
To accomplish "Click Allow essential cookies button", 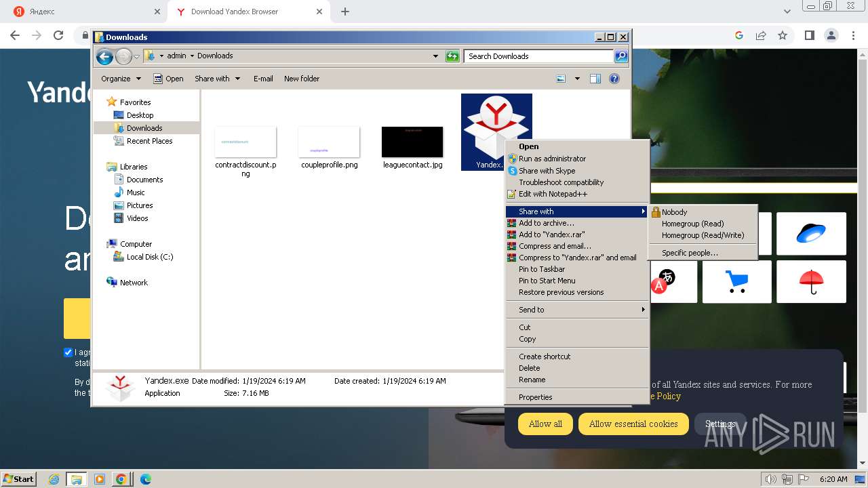I will point(633,424).
